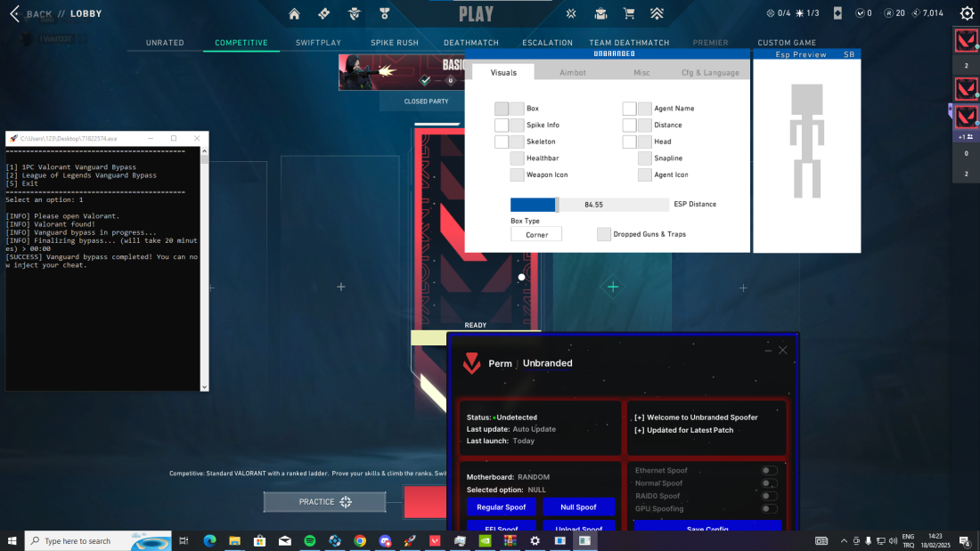The width and height of the screenshot is (980, 551).
Task: Open the Premier chevrons icon in top bar
Action: (657, 13)
